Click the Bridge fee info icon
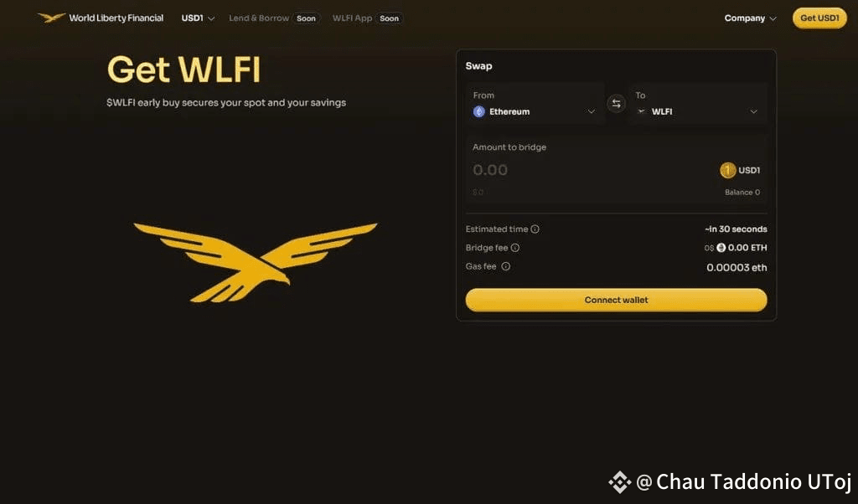This screenshot has width=858, height=504. click(515, 248)
